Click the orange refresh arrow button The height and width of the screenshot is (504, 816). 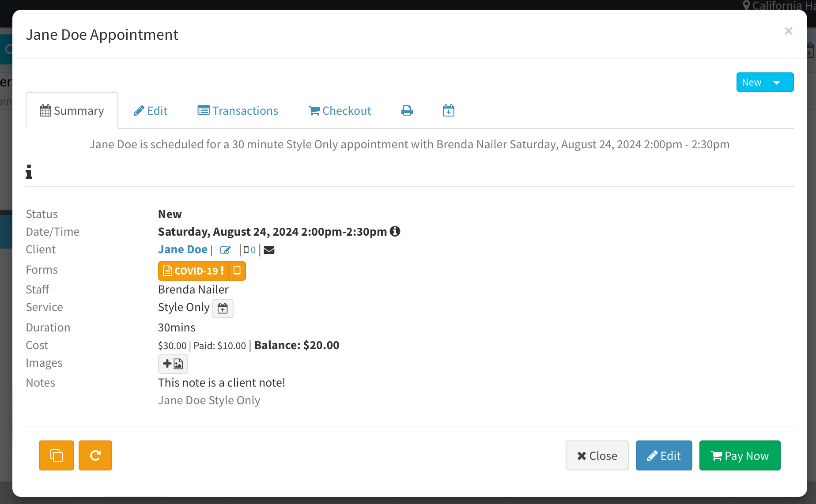point(95,455)
